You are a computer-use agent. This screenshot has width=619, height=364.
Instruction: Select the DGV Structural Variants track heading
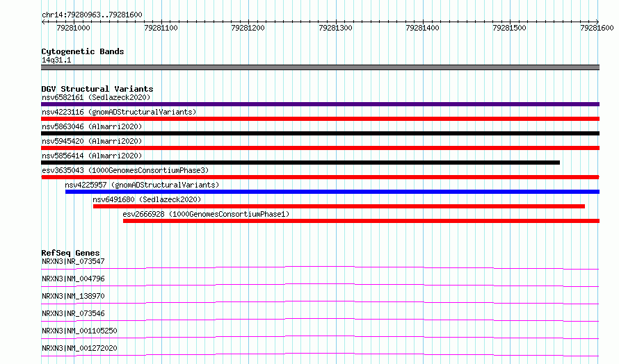click(x=97, y=89)
